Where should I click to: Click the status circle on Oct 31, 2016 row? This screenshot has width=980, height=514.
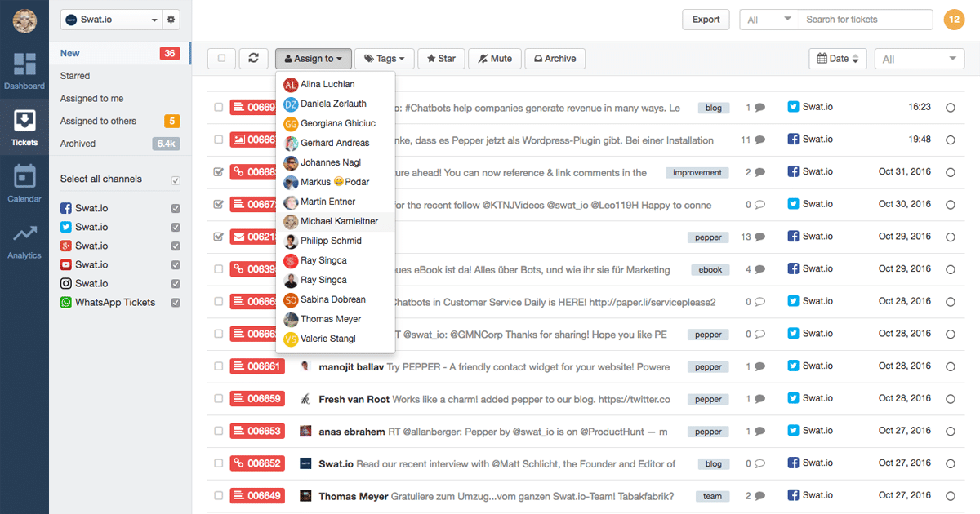950,172
